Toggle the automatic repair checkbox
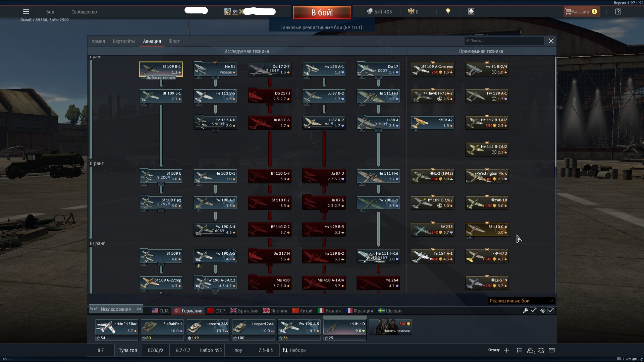 pyautogui.click(x=534, y=311)
